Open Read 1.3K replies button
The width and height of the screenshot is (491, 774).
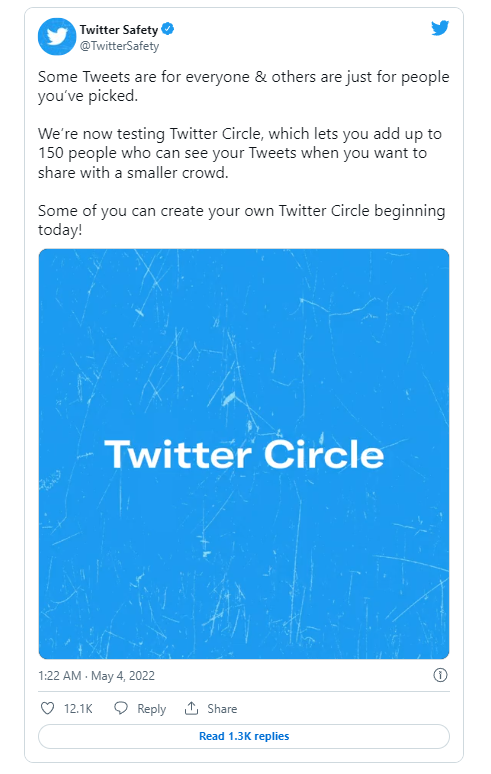[244, 736]
